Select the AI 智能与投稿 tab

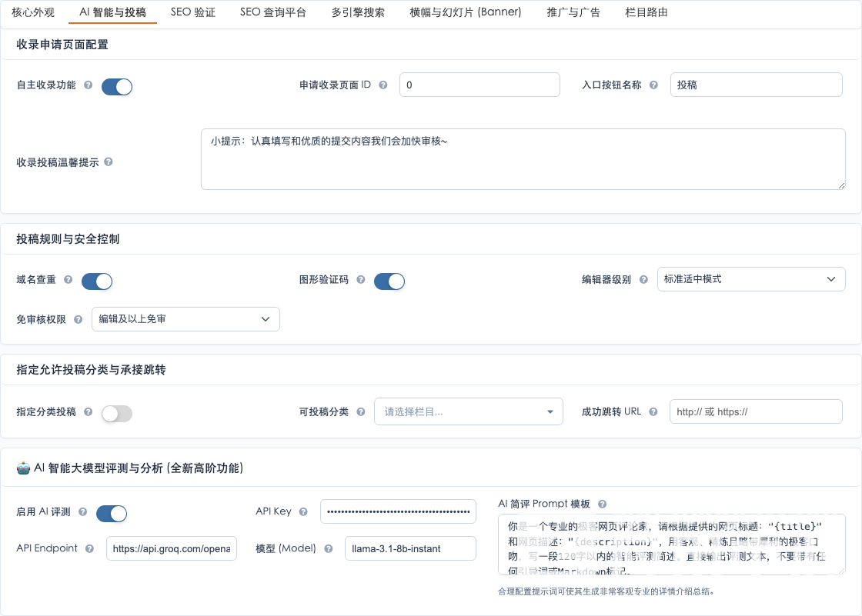pos(112,12)
